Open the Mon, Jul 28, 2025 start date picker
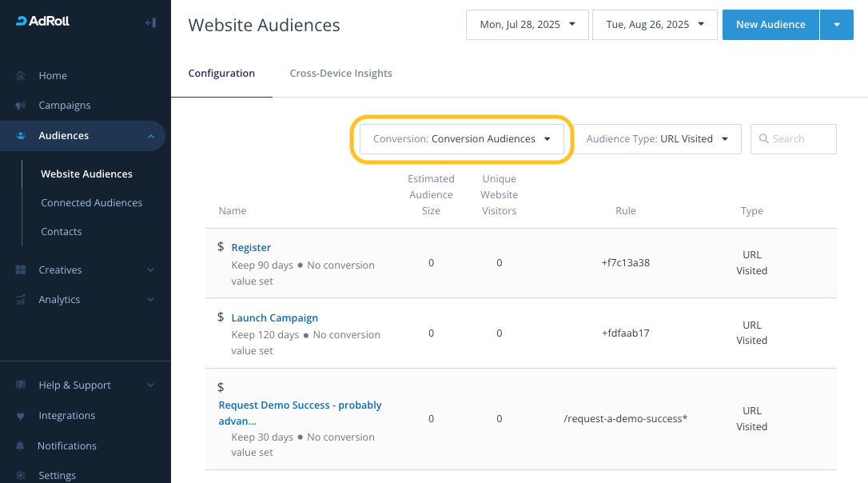The image size is (868, 483). point(527,25)
